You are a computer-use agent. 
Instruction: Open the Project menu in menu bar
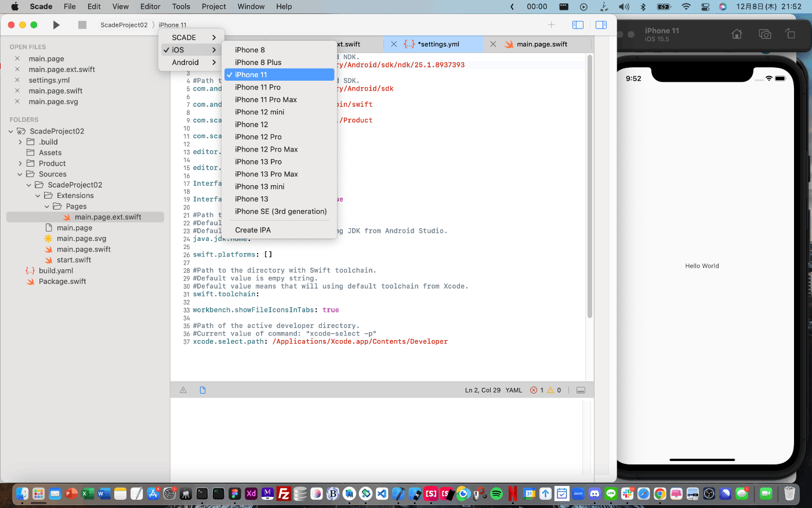click(x=214, y=6)
